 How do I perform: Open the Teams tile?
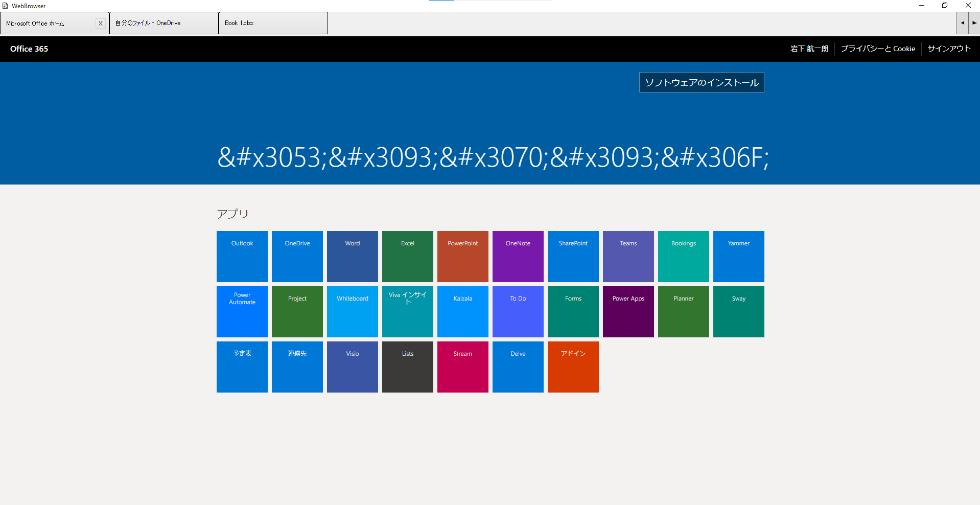pyautogui.click(x=628, y=257)
